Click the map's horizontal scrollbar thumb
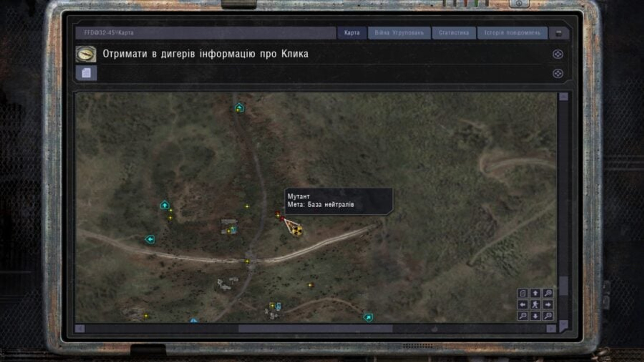The height and width of the screenshot is (362, 644). (315, 329)
